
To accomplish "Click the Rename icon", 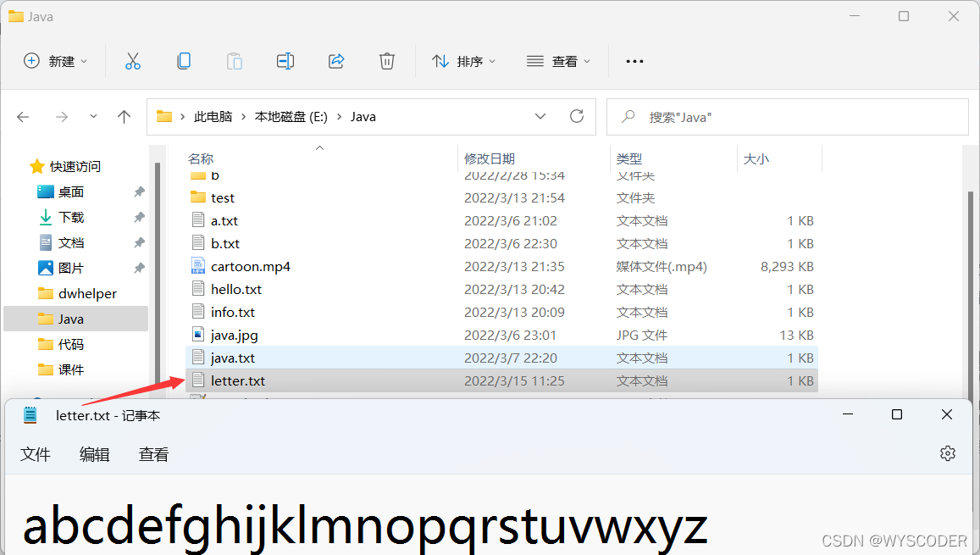I will click(285, 61).
